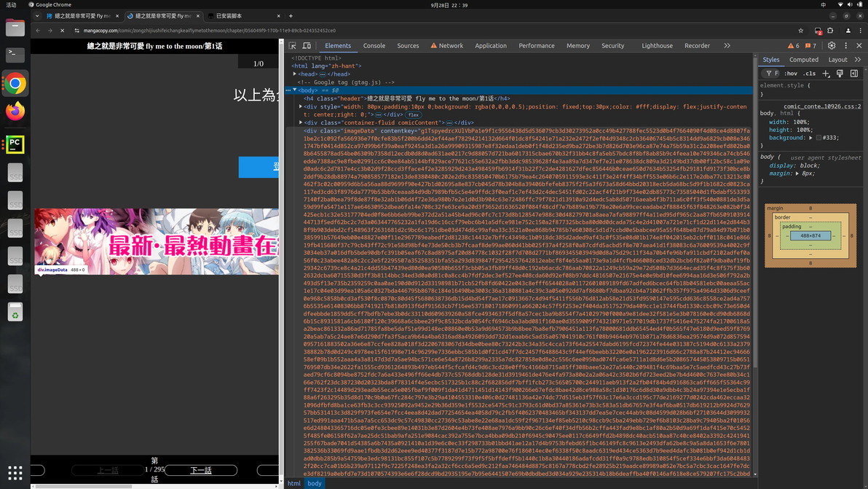Image resolution: width=868 pixels, height=489 pixels.
Task: Click the new style rule plus icon
Action: point(826,73)
